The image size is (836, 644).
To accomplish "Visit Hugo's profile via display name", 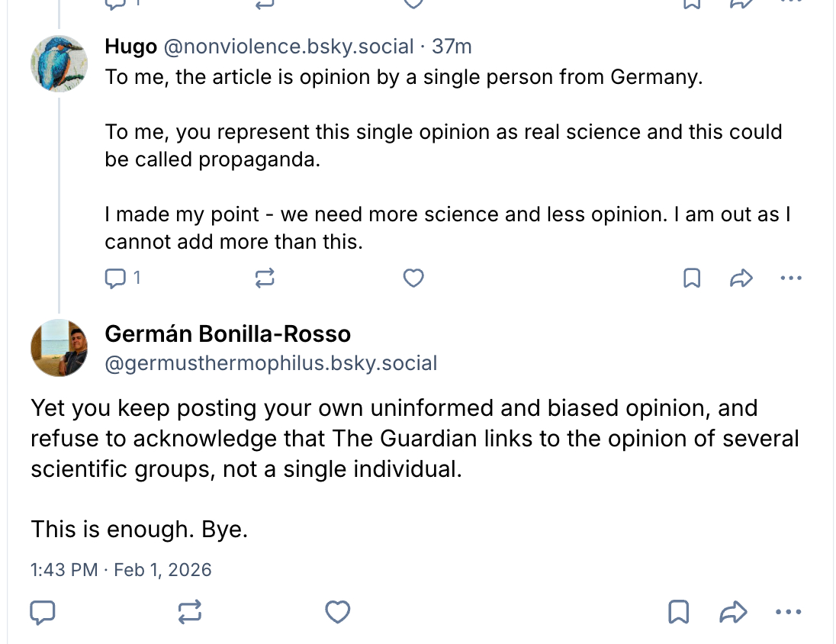I will [x=130, y=47].
